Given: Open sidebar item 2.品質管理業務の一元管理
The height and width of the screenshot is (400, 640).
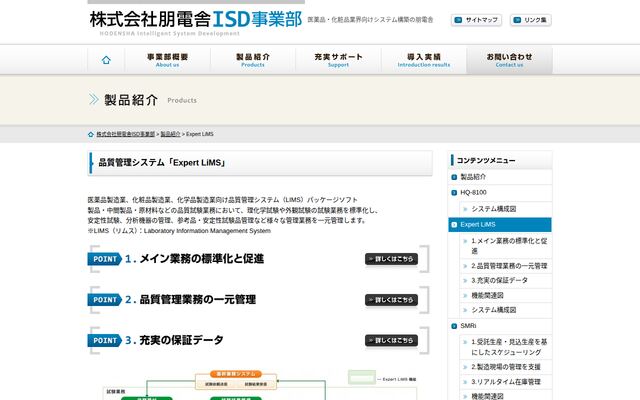Looking at the screenshot, I should pyautogui.click(x=509, y=266).
